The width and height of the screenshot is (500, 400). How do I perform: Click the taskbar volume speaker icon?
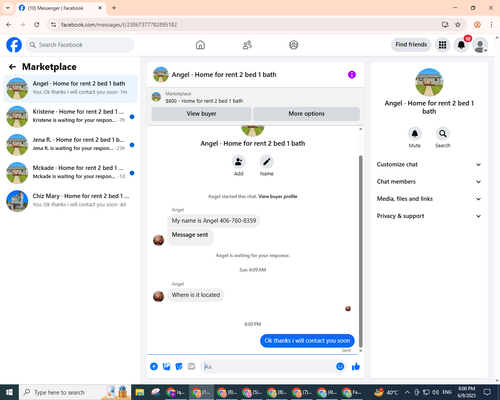(x=435, y=392)
